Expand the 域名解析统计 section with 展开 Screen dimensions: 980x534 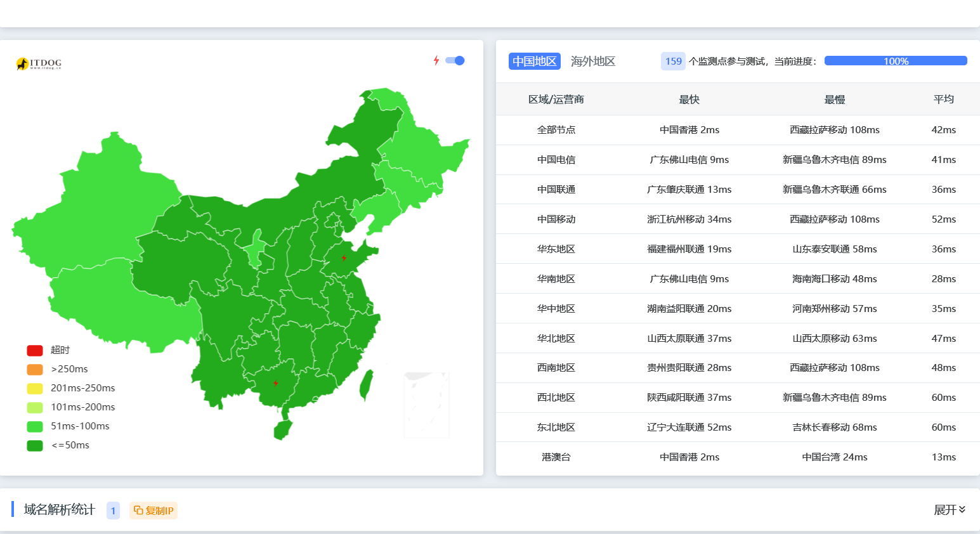pyautogui.click(x=949, y=510)
